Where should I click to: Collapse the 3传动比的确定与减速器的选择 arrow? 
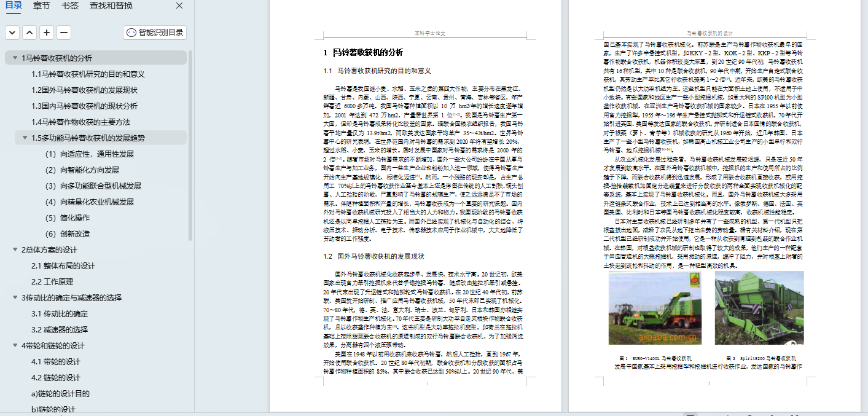pyautogui.click(x=15, y=298)
